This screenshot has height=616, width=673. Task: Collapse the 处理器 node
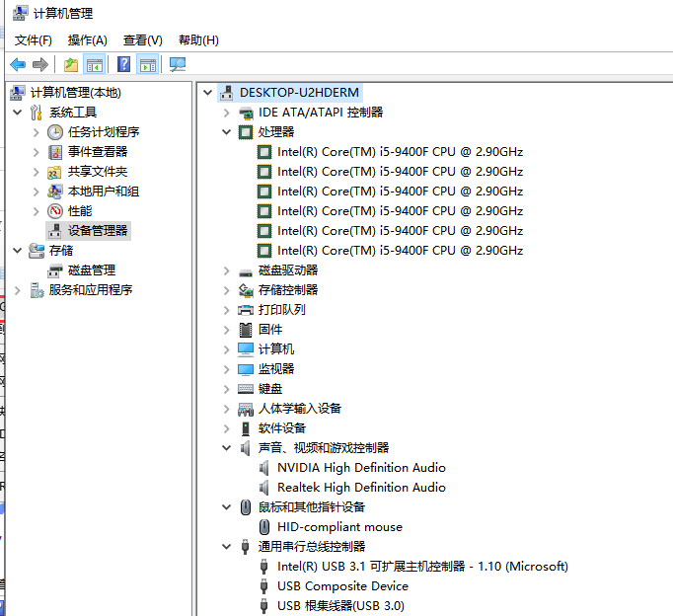coord(227,132)
